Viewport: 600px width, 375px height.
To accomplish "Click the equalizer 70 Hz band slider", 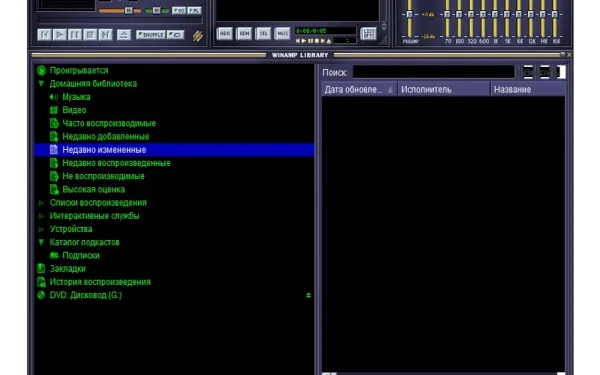I will click(x=447, y=18).
